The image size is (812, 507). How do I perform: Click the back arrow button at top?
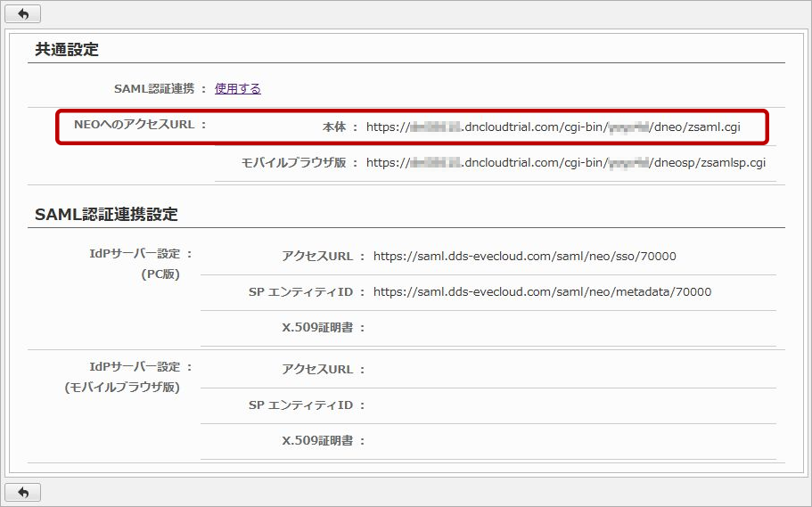tap(22, 14)
